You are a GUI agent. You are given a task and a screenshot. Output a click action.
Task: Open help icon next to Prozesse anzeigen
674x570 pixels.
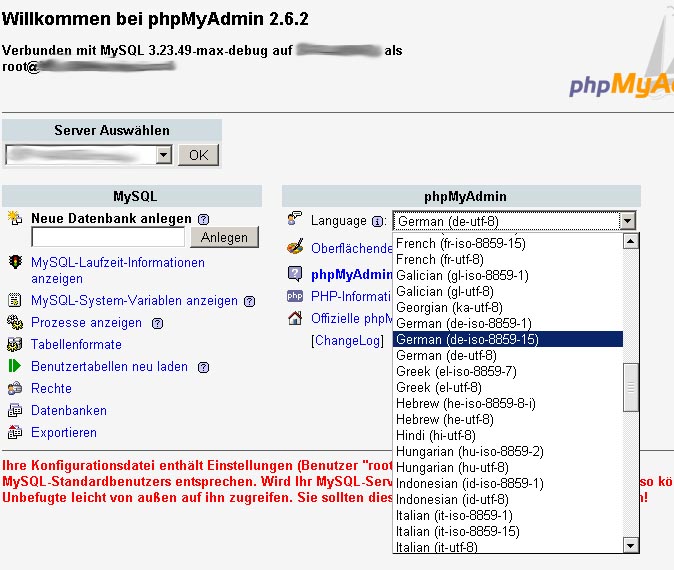coord(158,323)
